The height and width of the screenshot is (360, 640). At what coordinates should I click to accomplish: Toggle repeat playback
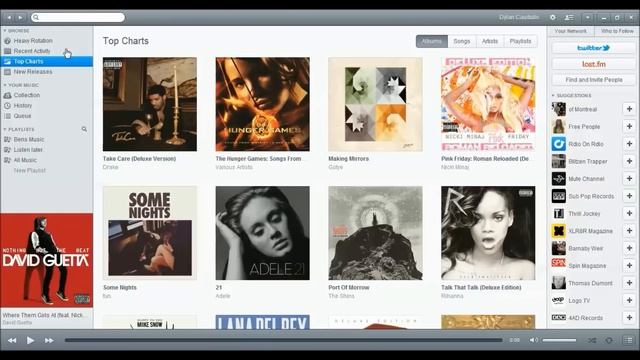click(609, 340)
